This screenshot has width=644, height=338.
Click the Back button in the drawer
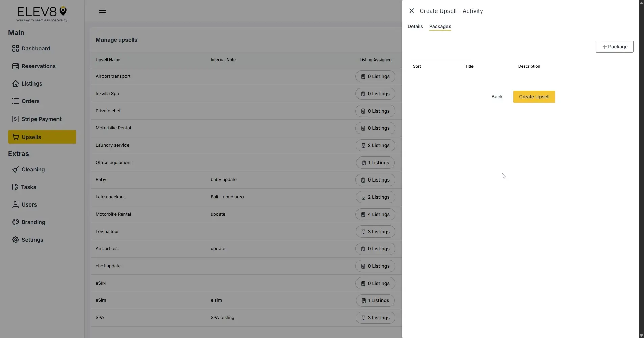(497, 97)
